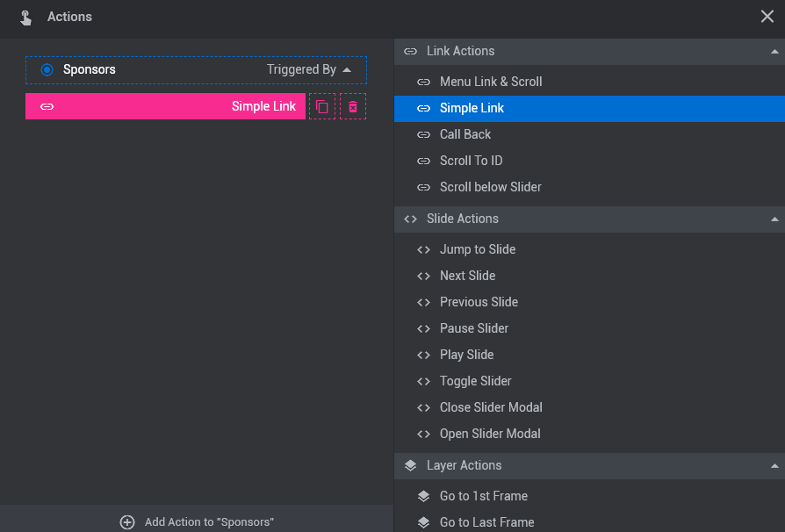Select the Sponsors radio button
This screenshot has width=785, height=532.
click(x=47, y=69)
